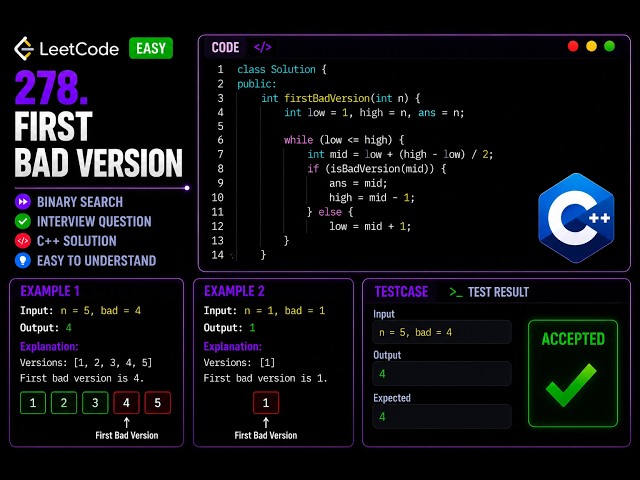This screenshot has height=480, width=640.
Task: Click Versions: [1, 2, 3, 4, 5] text
Action: pyautogui.click(x=86, y=362)
